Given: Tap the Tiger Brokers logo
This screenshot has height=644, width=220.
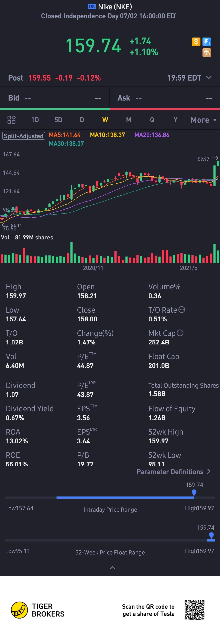Looking at the screenshot, I should tap(19, 610).
